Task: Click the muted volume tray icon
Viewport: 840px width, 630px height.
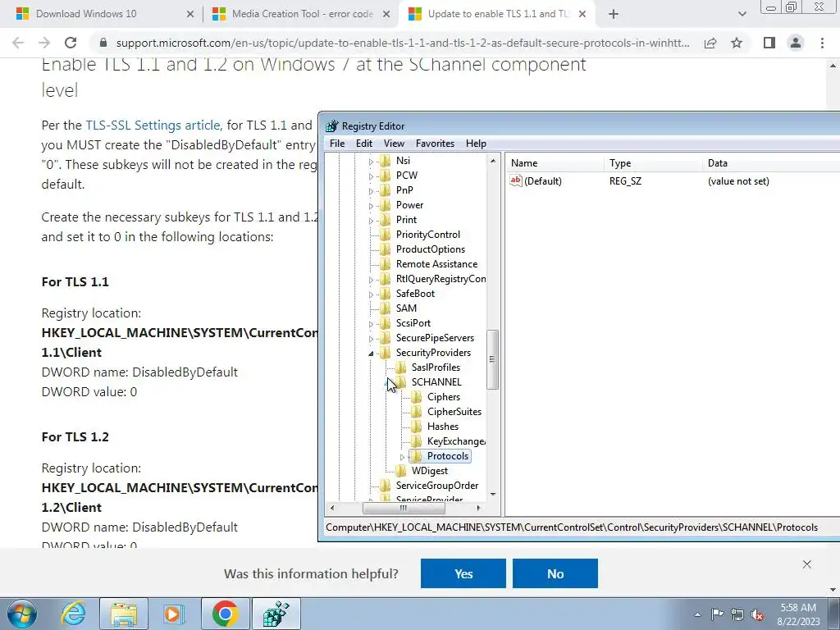Action: 757,614
